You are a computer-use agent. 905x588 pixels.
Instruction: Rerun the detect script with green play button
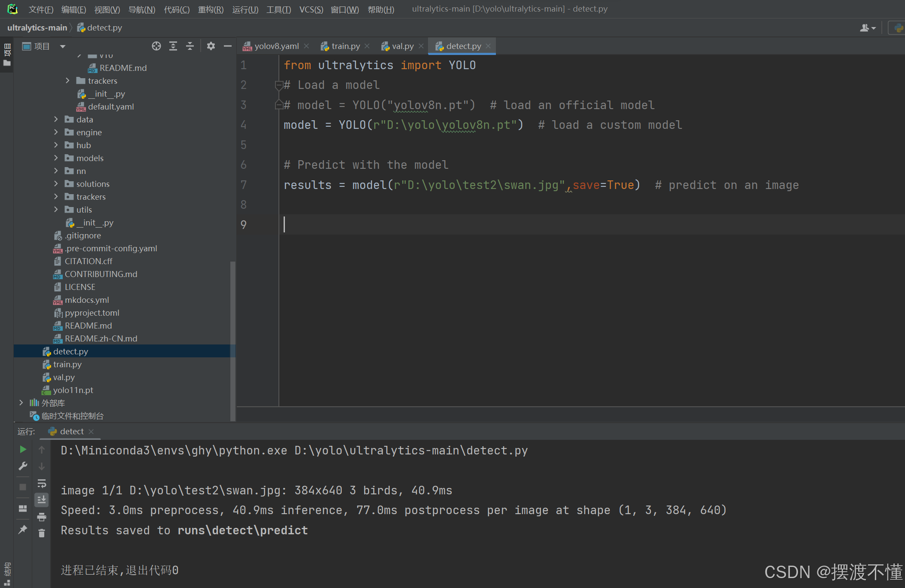(23, 449)
